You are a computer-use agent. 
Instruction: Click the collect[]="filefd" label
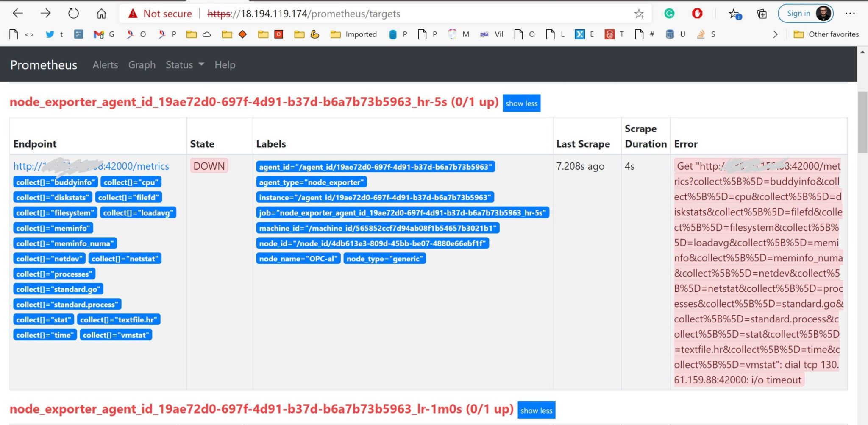tap(128, 198)
